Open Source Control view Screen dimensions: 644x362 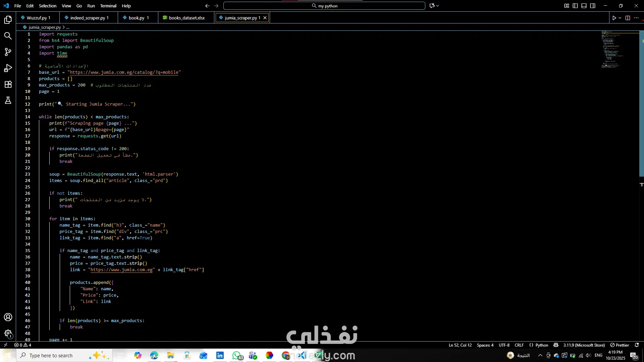[x=8, y=52]
